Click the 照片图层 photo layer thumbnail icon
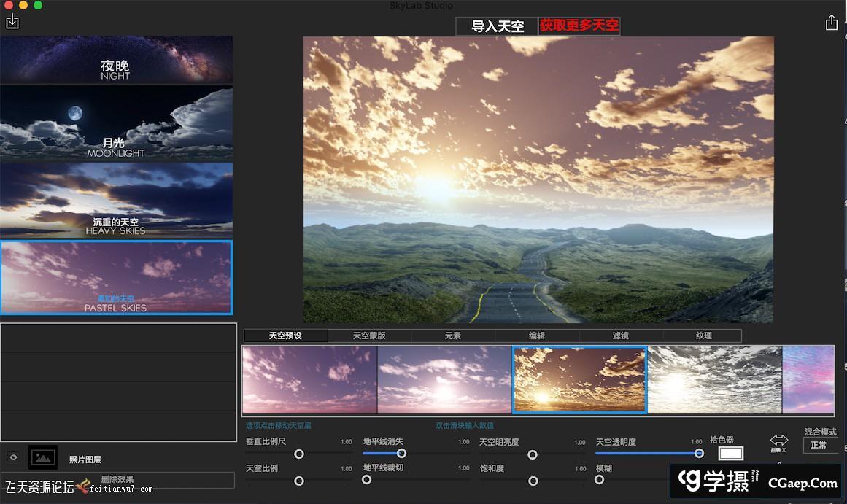The image size is (847, 504). pos(42,457)
